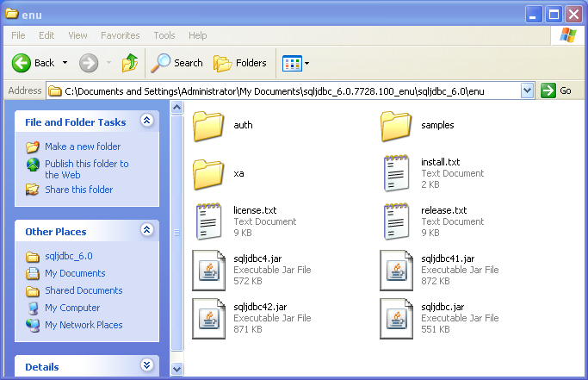Open the My Computer link
The image size is (588, 380).
[x=72, y=308]
